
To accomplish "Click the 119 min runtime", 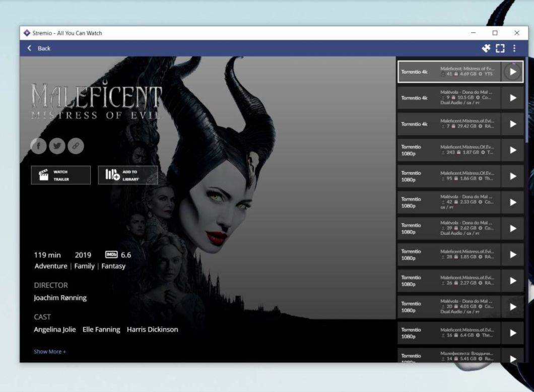I will [47, 255].
